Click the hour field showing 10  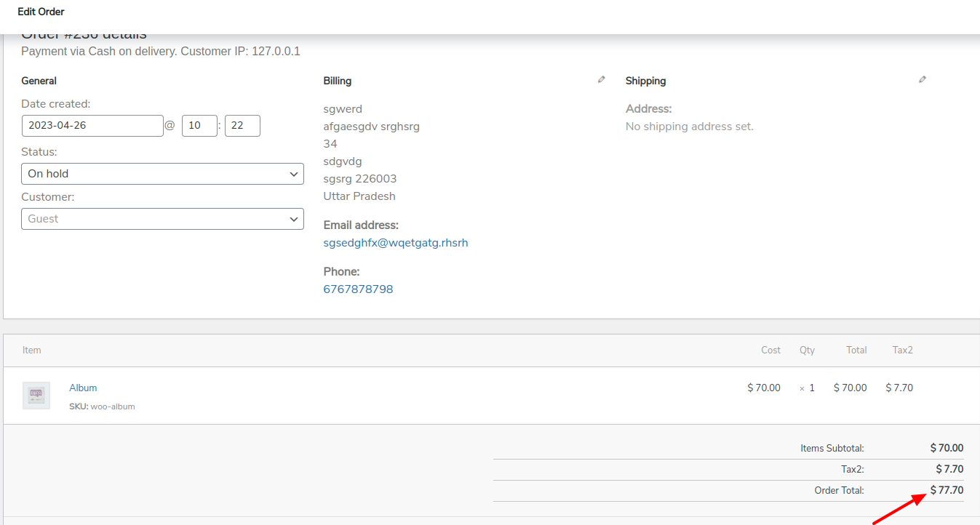click(199, 126)
